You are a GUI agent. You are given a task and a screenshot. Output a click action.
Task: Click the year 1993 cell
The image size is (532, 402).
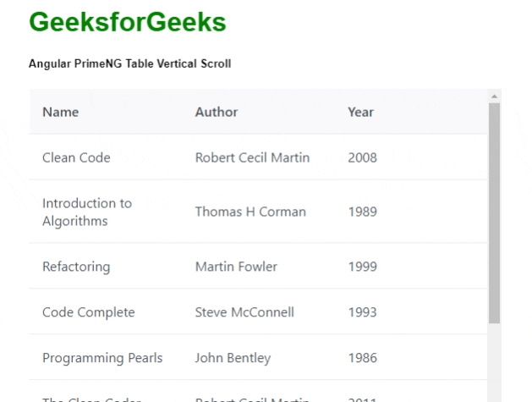coord(362,312)
